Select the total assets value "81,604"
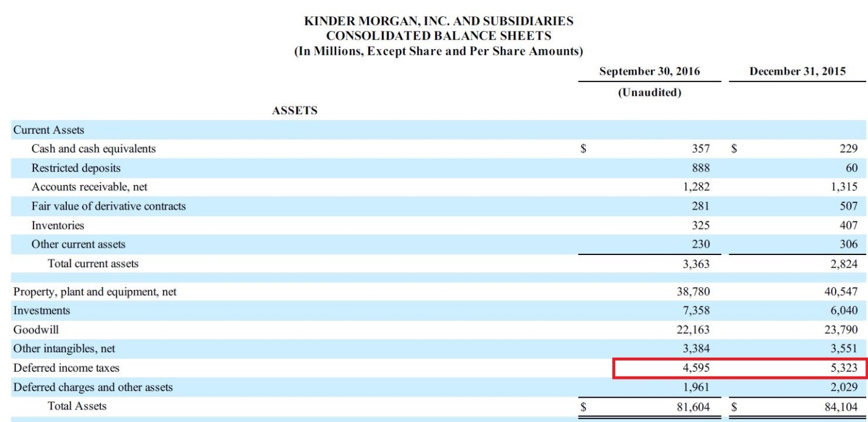This screenshot has height=422, width=868. point(694,406)
